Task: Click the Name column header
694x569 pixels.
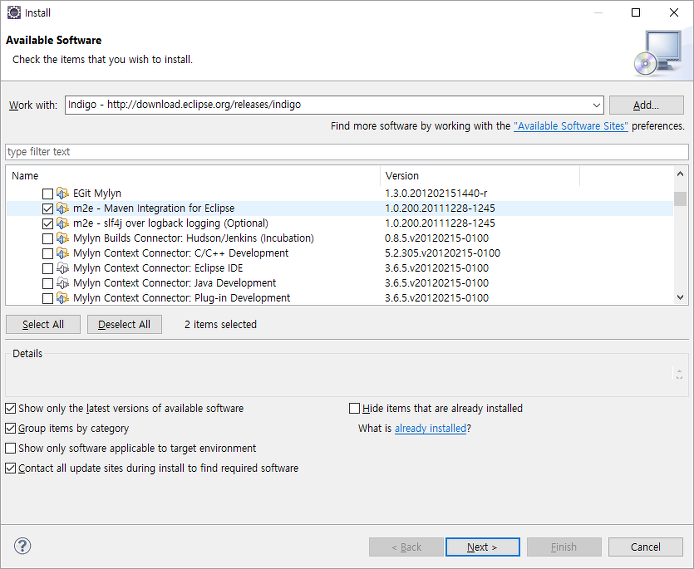Action: click(x=193, y=176)
